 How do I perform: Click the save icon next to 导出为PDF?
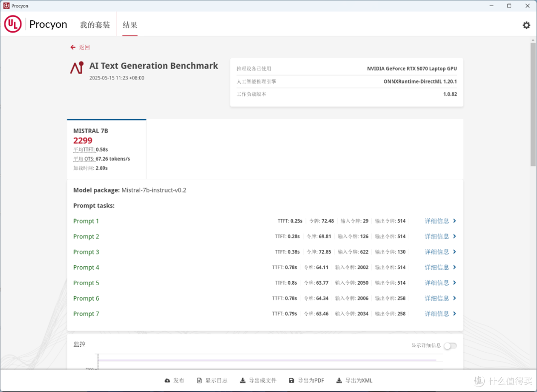291,381
